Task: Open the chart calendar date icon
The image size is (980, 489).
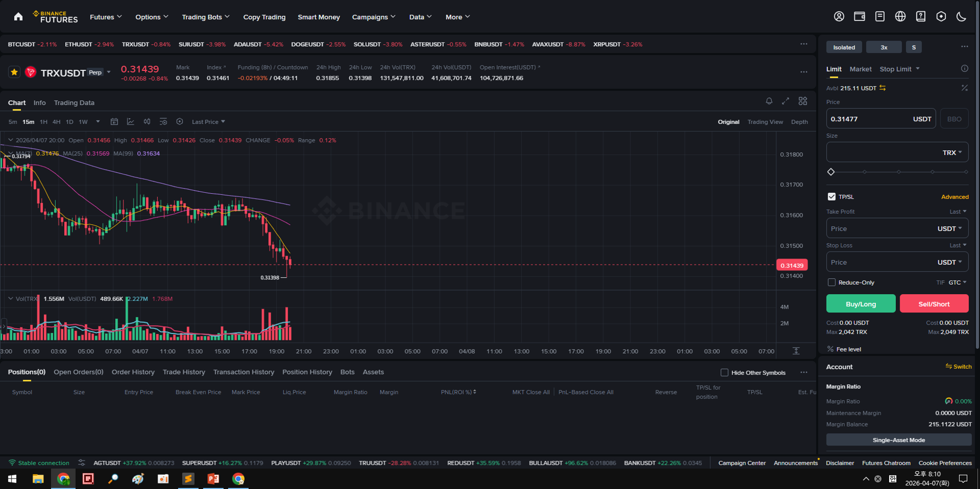Action: coord(114,121)
